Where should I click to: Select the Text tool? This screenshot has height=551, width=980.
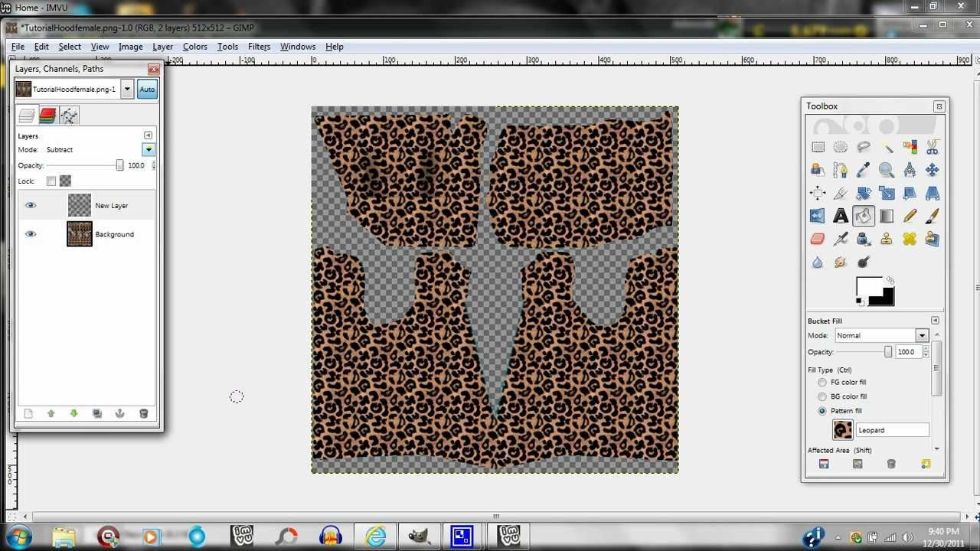click(x=841, y=217)
